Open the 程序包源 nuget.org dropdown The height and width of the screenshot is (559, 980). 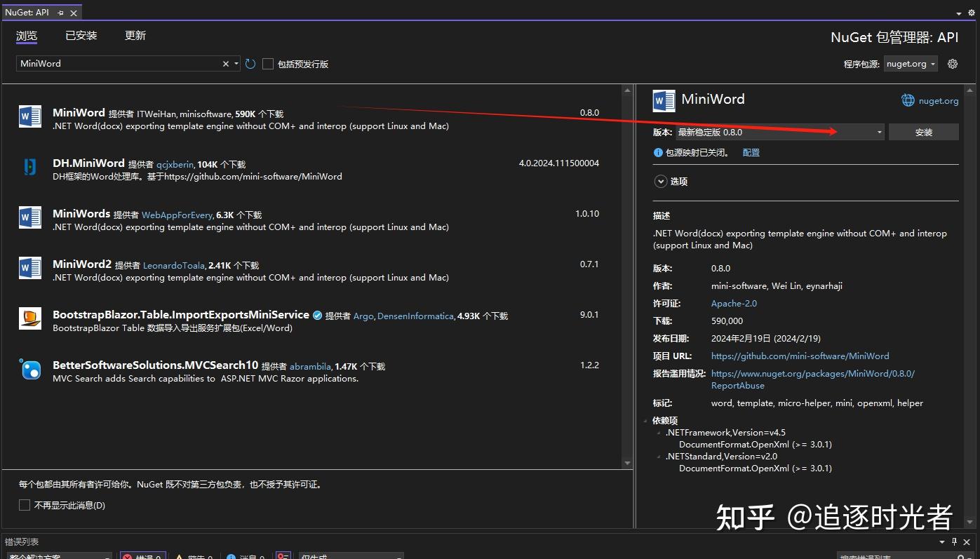click(911, 64)
